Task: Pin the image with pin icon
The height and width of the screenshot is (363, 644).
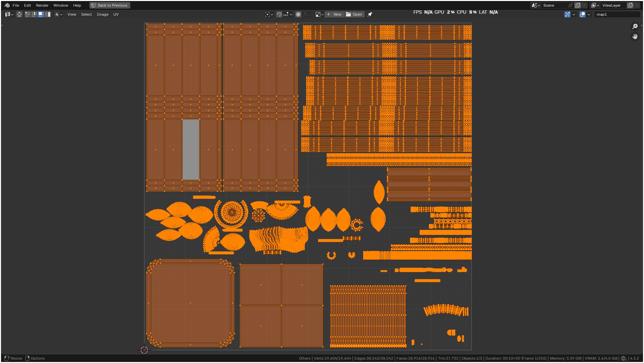Action: (370, 14)
